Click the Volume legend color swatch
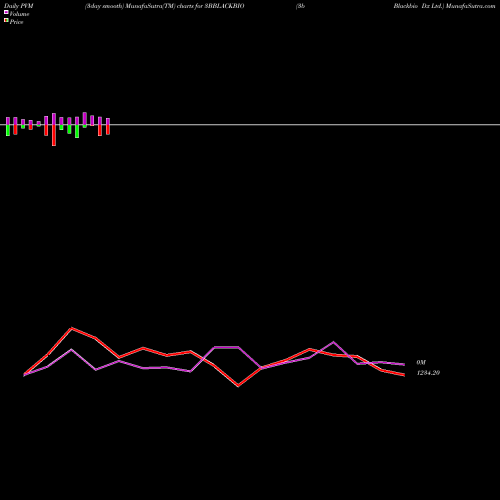Viewport: 500px width, 500px height. pyautogui.click(x=6, y=12)
